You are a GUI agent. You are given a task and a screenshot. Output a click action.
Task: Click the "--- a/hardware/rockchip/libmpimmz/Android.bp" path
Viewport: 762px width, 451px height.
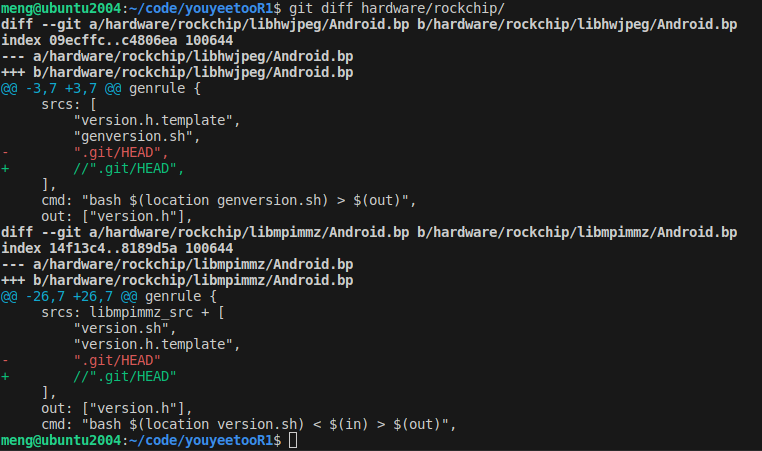(x=177, y=264)
